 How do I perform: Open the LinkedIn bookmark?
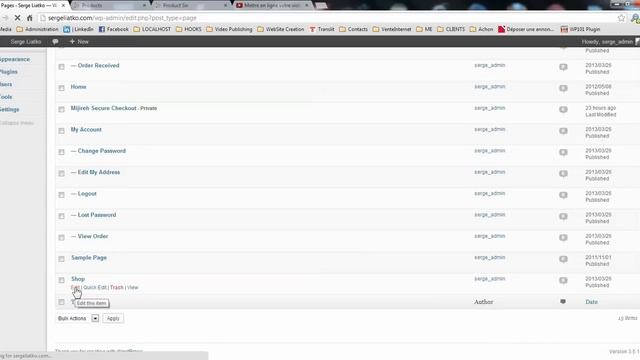78,29
